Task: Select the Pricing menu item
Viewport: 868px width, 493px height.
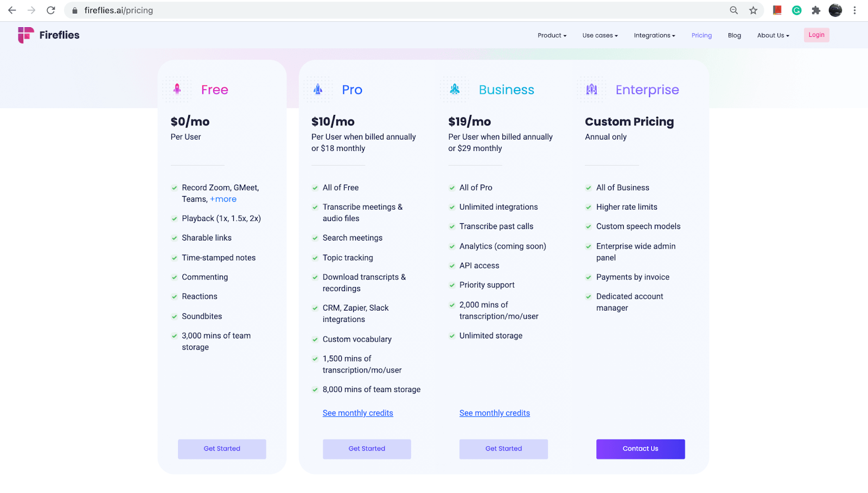Action: [701, 35]
